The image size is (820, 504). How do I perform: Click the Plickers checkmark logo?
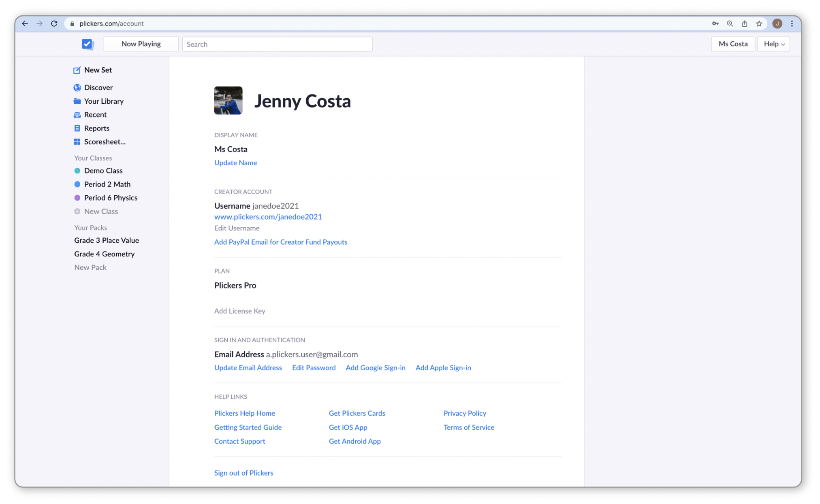[x=88, y=44]
